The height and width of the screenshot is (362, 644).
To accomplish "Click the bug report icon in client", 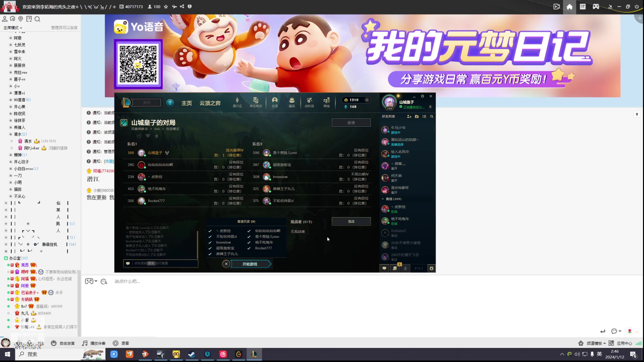I will click(431, 268).
